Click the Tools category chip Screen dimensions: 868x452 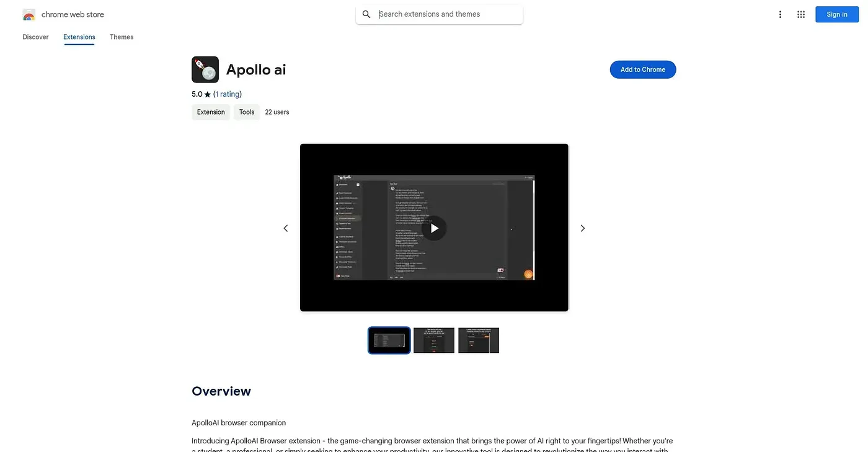247,112
